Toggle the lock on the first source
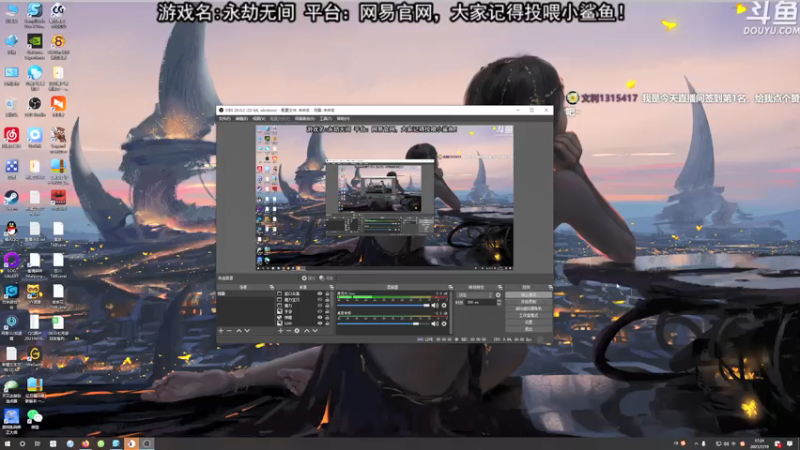Screen dimensions: 800x450 pyautogui.click(x=327, y=294)
